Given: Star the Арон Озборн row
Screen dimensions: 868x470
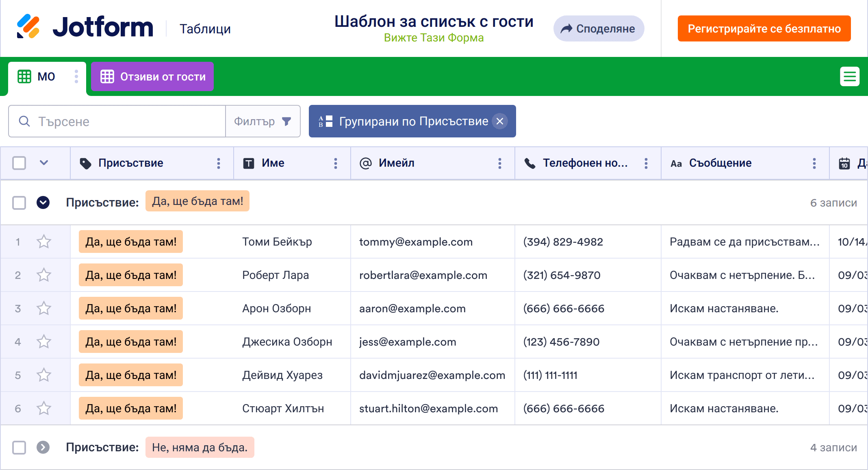Looking at the screenshot, I should (x=44, y=309).
